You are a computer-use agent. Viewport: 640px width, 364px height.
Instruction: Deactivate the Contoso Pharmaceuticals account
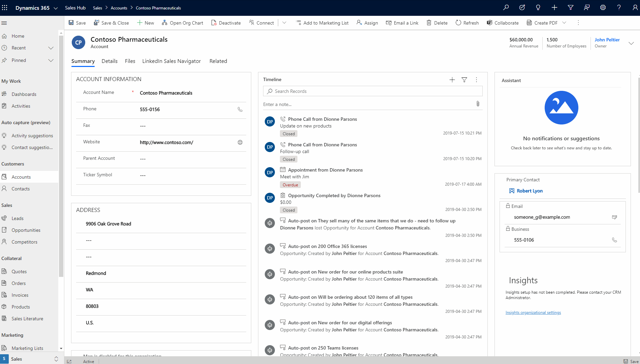coord(226,23)
